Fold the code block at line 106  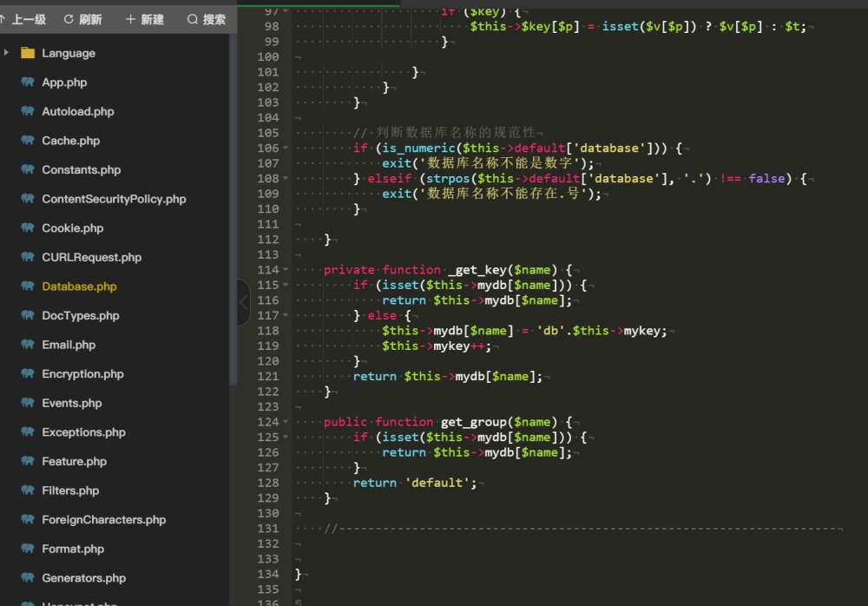click(x=286, y=148)
